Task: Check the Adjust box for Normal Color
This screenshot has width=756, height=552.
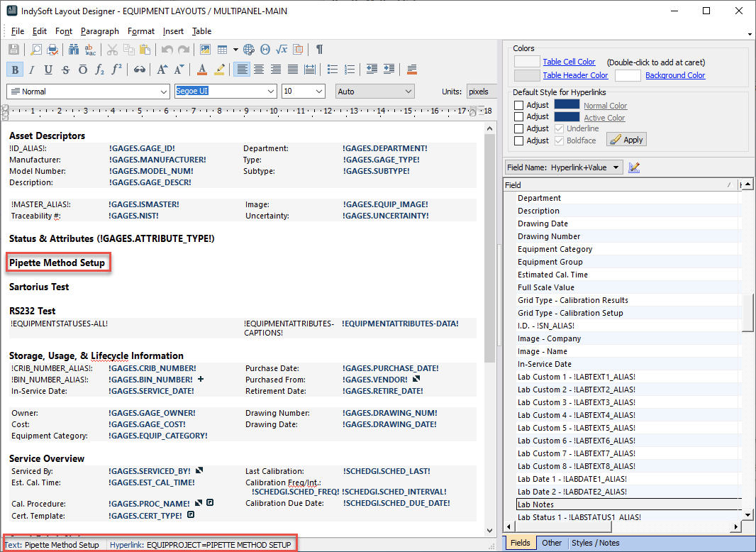Action: (x=519, y=105)
